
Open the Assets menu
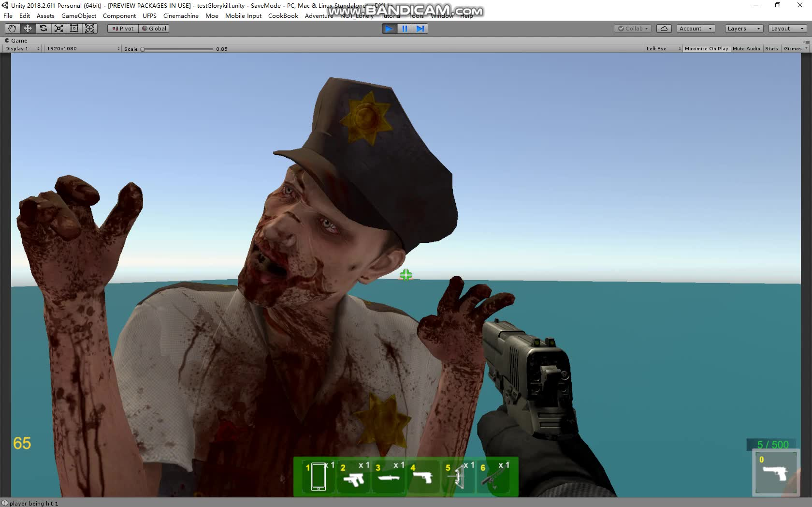[x=45, y=15]
